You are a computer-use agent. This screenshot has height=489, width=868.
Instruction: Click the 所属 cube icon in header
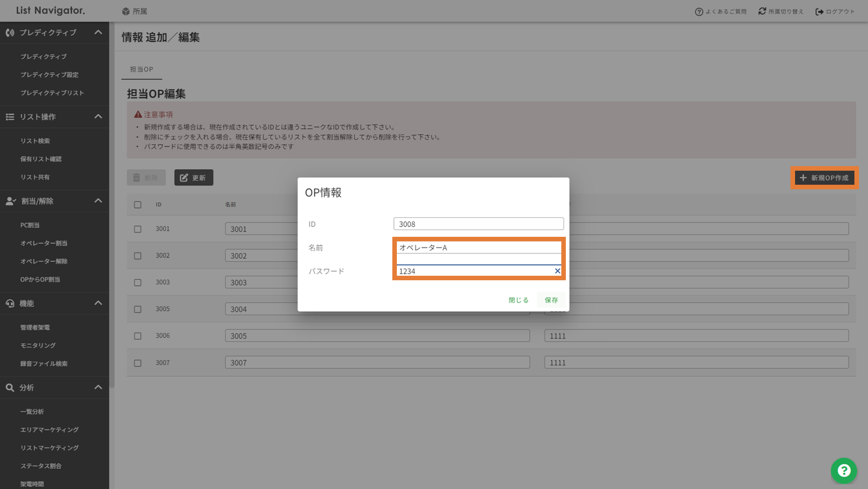(126, 11)
